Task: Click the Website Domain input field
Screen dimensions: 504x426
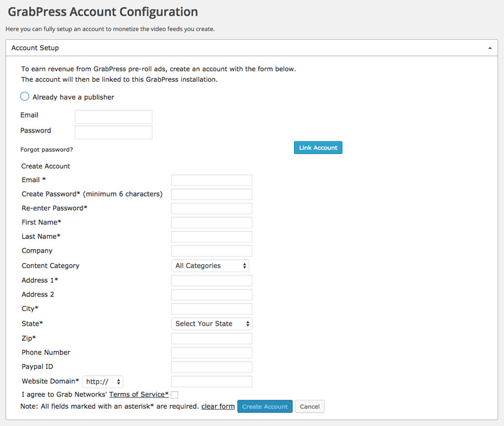Action: coord(212,382)
